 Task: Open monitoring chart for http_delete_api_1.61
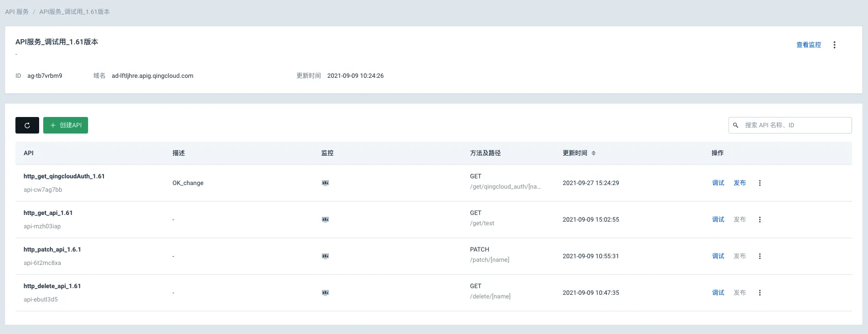tap(325, 293)
